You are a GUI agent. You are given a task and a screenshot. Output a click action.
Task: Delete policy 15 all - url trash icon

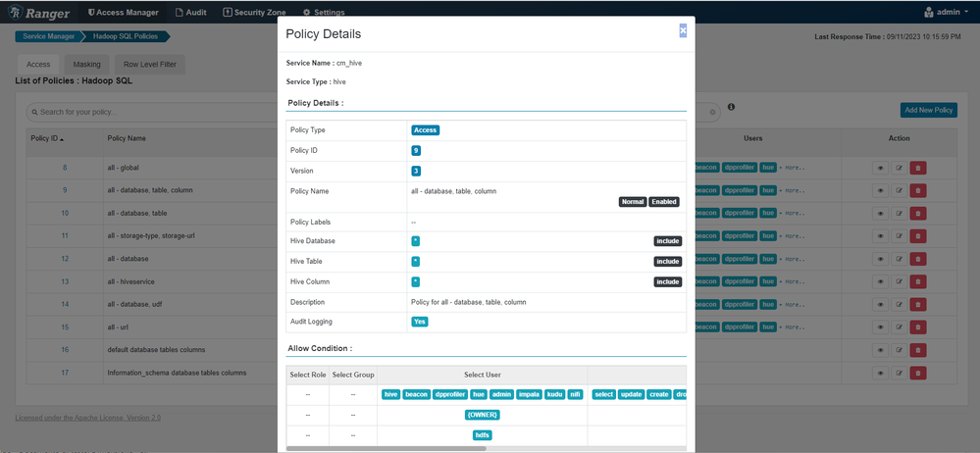[917, 327]
